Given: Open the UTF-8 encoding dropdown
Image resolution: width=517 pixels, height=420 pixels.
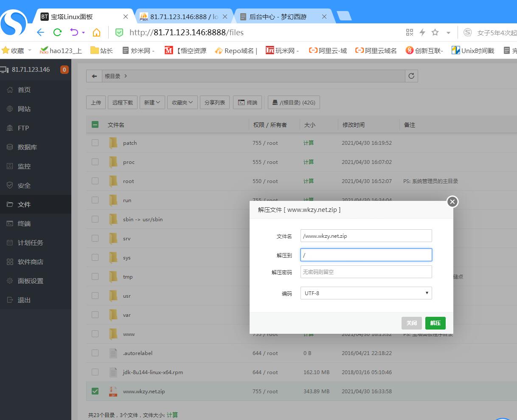Looking at the screenshot, I should (x=366, y=293).
